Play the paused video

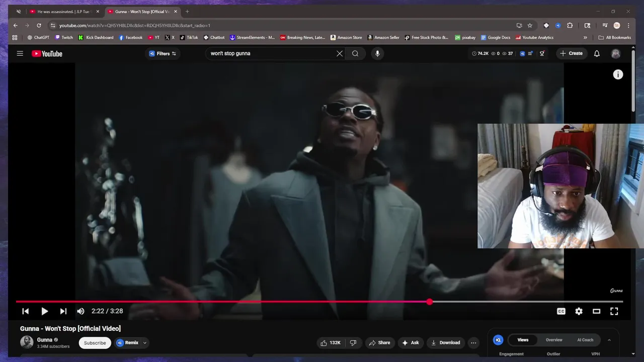click(44, 311)
